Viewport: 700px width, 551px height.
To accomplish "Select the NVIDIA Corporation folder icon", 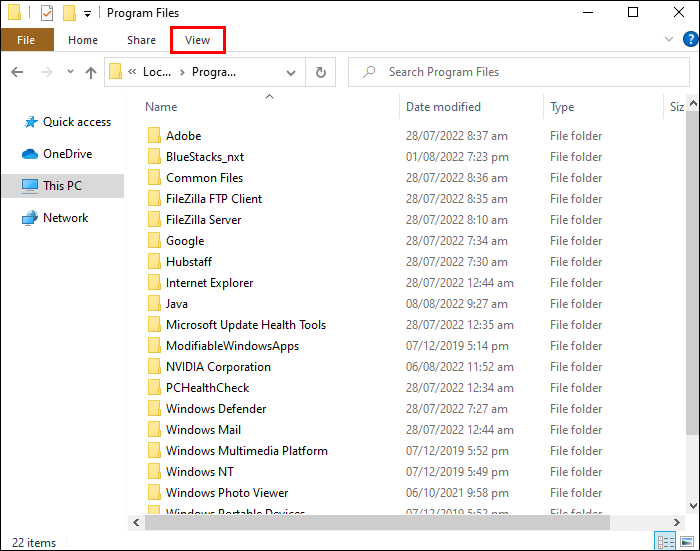I will coord(154,366).
